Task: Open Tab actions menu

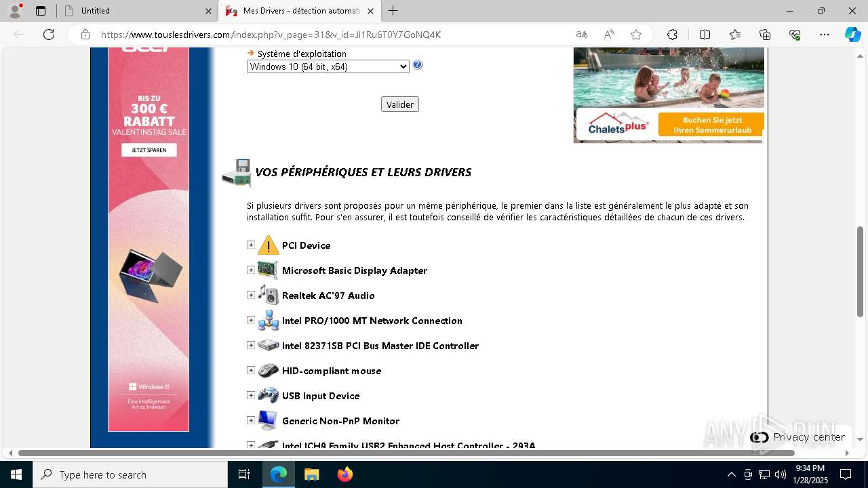Action: tap(41, 11)
